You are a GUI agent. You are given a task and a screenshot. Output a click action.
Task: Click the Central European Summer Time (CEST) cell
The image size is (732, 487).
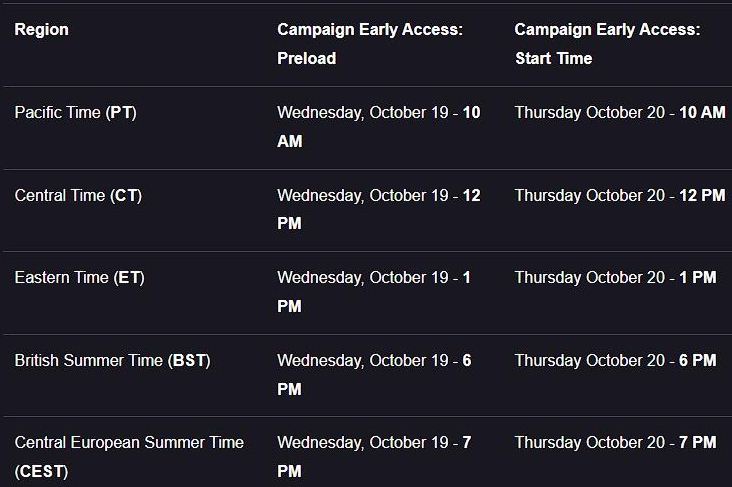coord(129,457)
